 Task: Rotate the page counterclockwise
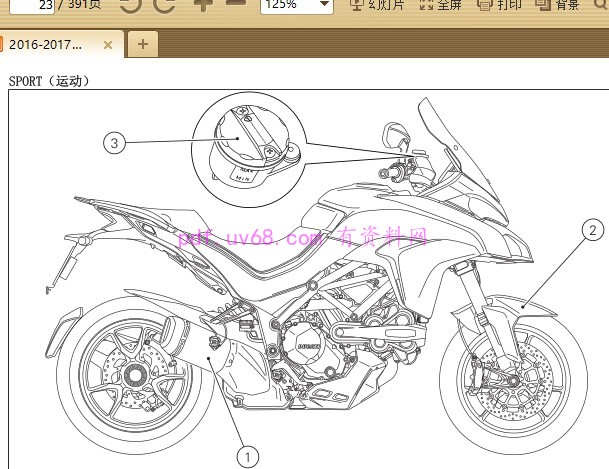130,5
